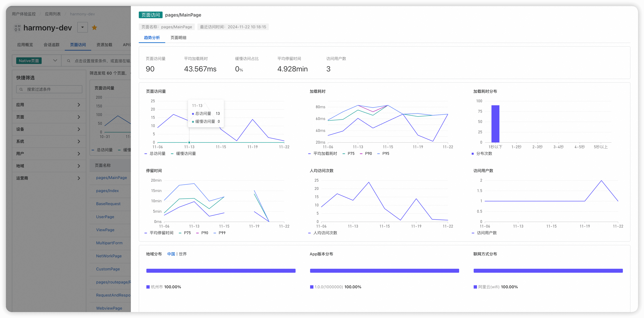The image size is (644, 318).
Task: Expand the 运营商 quick filter section
Action: [49, 178]
